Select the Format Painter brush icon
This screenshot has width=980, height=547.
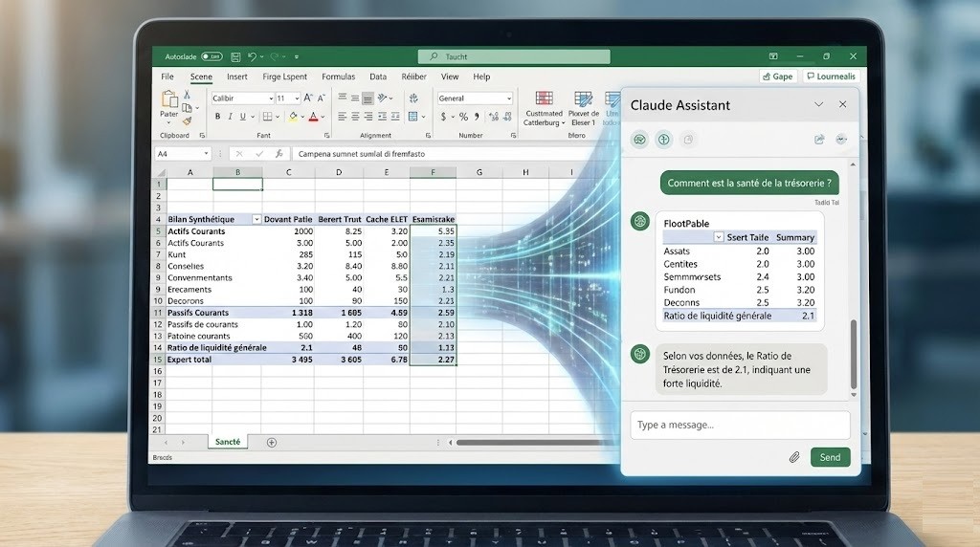[187, 121]
